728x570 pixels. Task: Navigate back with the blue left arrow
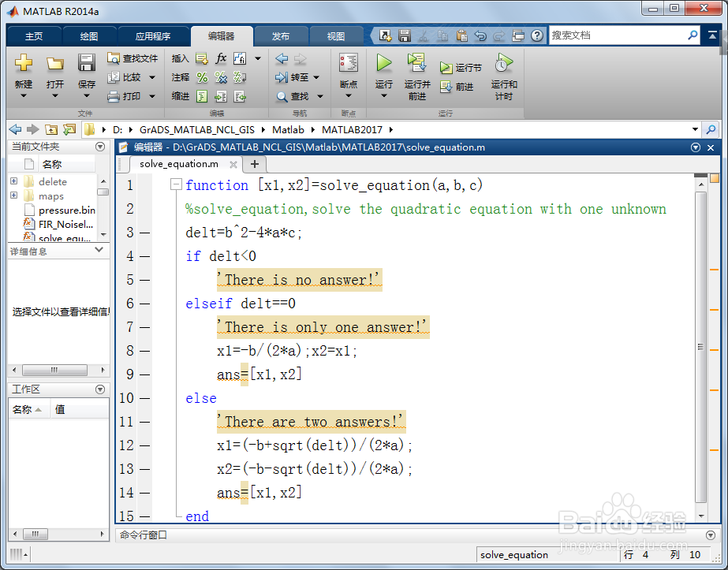(x=282, y=59)
